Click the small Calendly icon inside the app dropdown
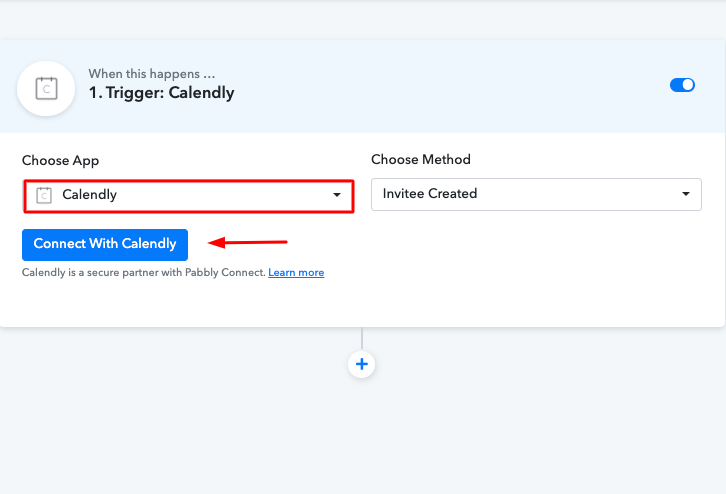Viewport: 726px width, 494px height. tap(44, 195)
